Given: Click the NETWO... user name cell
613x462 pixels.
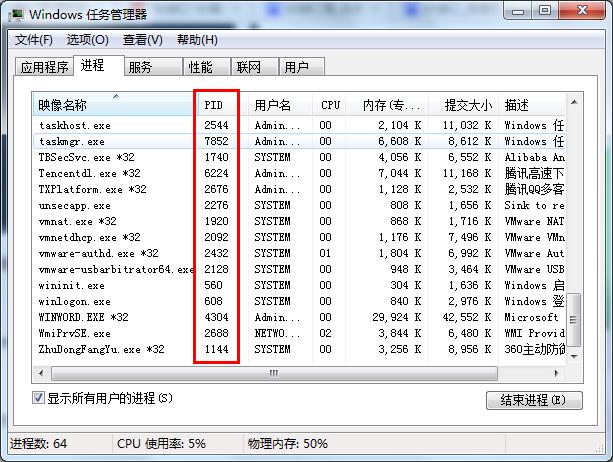Looking at the screenshot, I should (277, 333).
